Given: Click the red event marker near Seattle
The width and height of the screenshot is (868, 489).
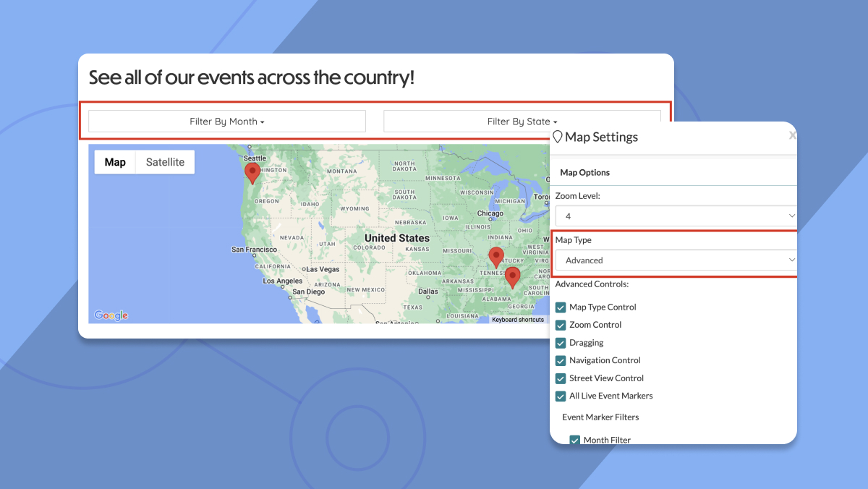Looking at the screenshot, I should coord(252,172).
